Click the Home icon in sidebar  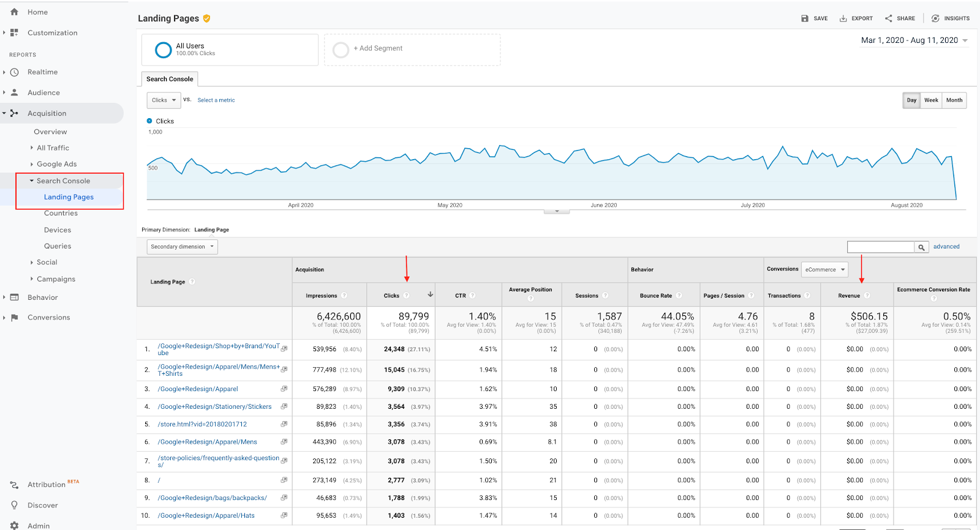(15, 12)
